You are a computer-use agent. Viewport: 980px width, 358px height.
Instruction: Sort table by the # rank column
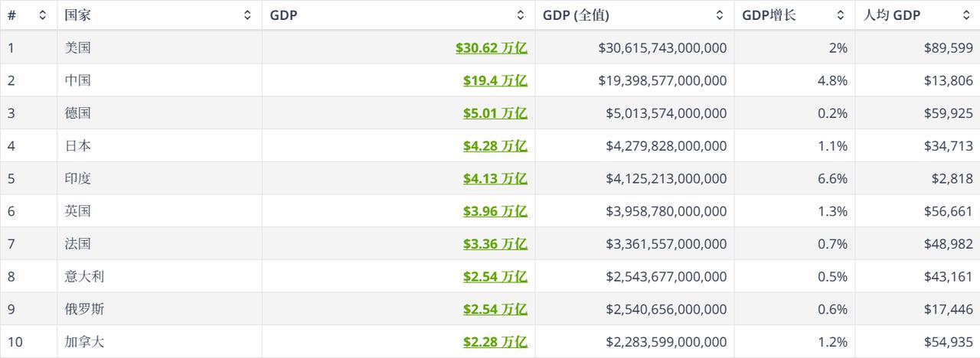[42, 15]
